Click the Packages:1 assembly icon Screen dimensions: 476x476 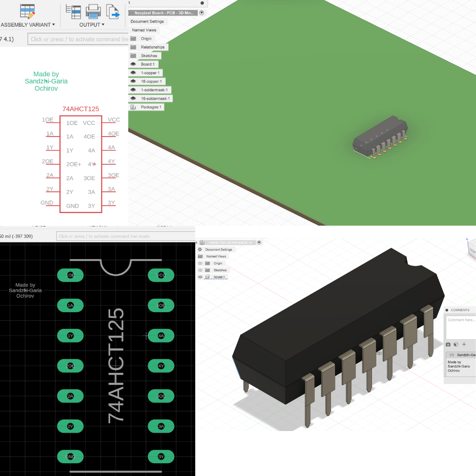(x=133, y=107)
